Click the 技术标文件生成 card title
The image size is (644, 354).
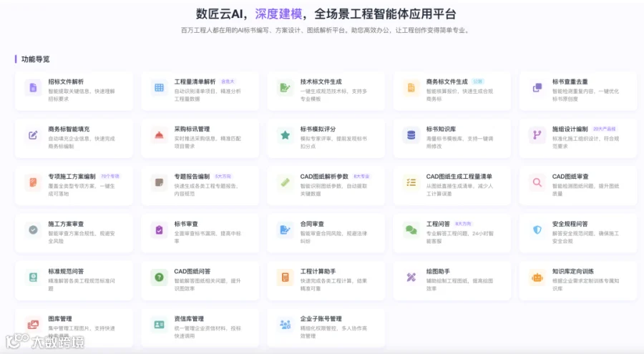click(x=321, y=82)
